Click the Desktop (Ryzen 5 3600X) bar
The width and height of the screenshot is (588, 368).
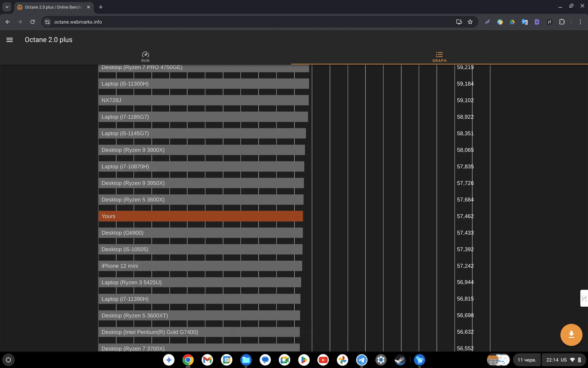point(201,200)
